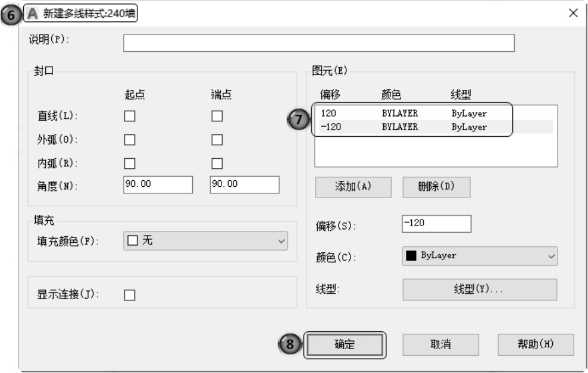Close the new multiline style dialog

tap(573, 14)
